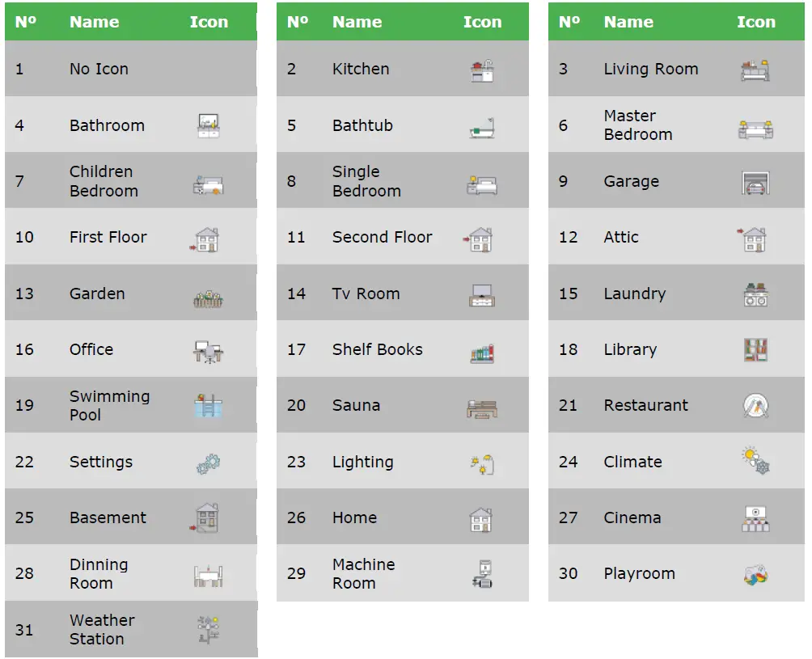Screen dimensions: 812x659
Task: Click the first table's 'Name' column header
Action: coord(94,22)
